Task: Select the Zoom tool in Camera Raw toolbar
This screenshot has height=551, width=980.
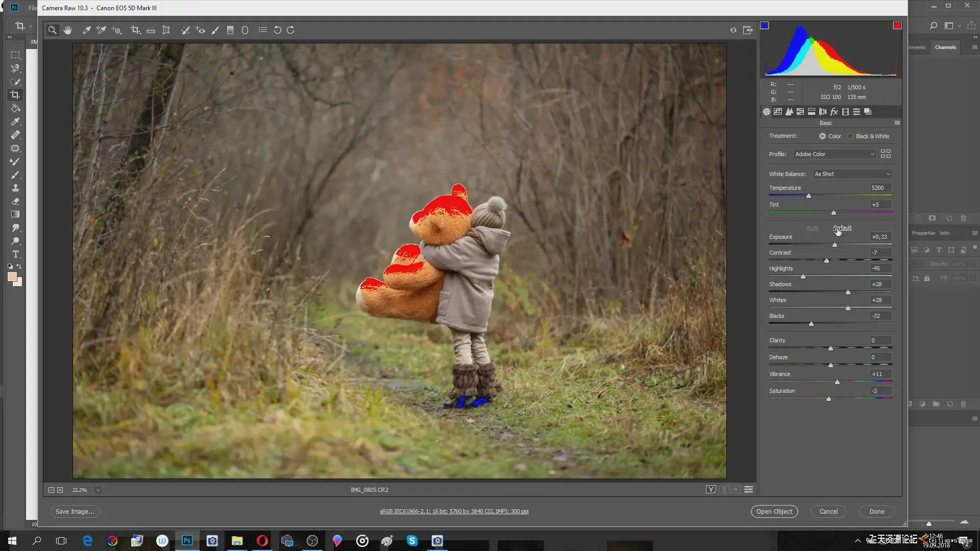Action: click(52, 30)
